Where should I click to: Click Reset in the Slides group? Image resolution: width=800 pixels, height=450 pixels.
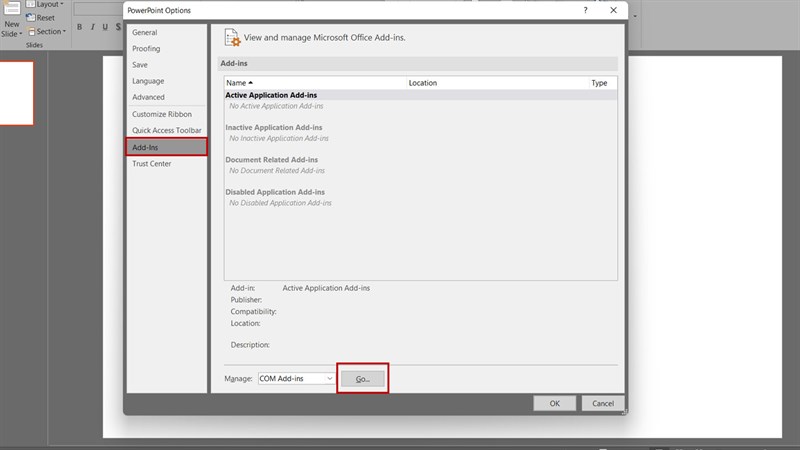coord(40,17)
